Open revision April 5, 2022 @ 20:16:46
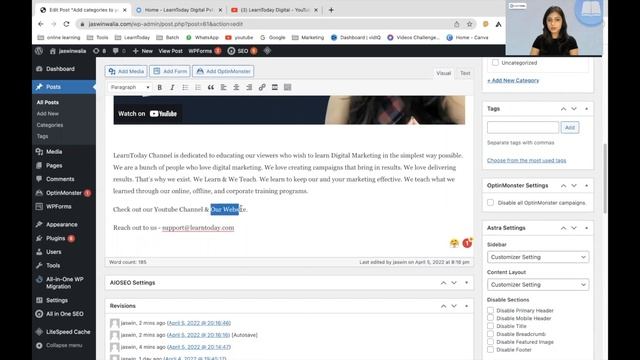Viewport: 640px width, 360px height. click(199, 323)
